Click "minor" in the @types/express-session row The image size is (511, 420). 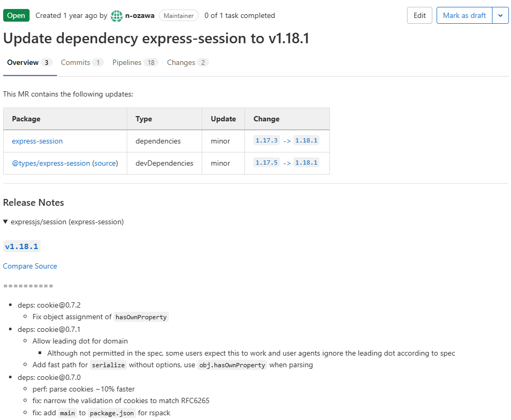click(x=220, y=163)
